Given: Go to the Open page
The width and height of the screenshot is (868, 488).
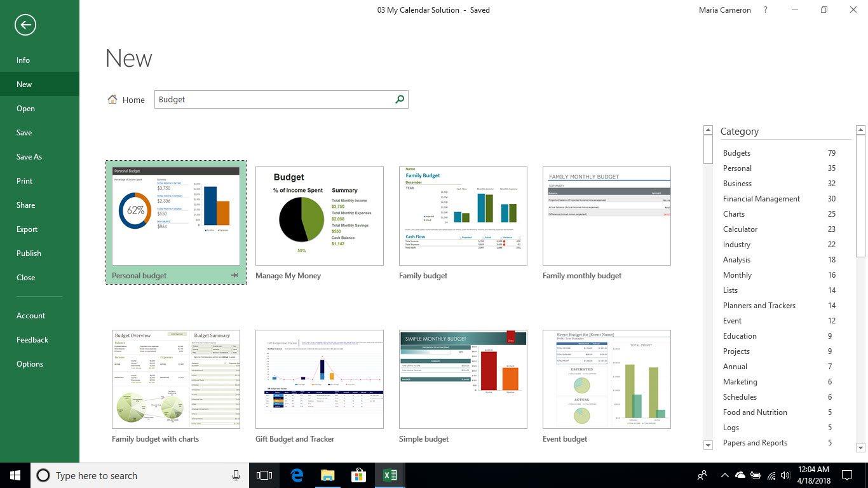Looking at the screenshot, I should 39,108.
